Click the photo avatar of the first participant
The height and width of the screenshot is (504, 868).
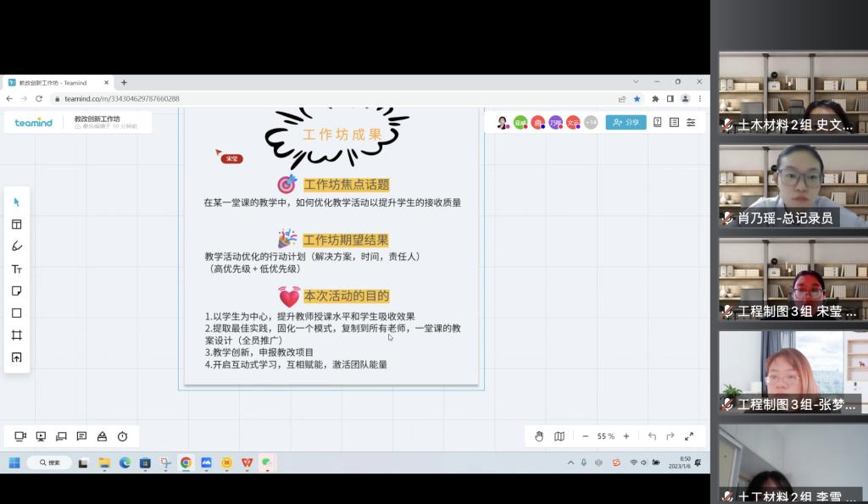(x=503, y=122)
